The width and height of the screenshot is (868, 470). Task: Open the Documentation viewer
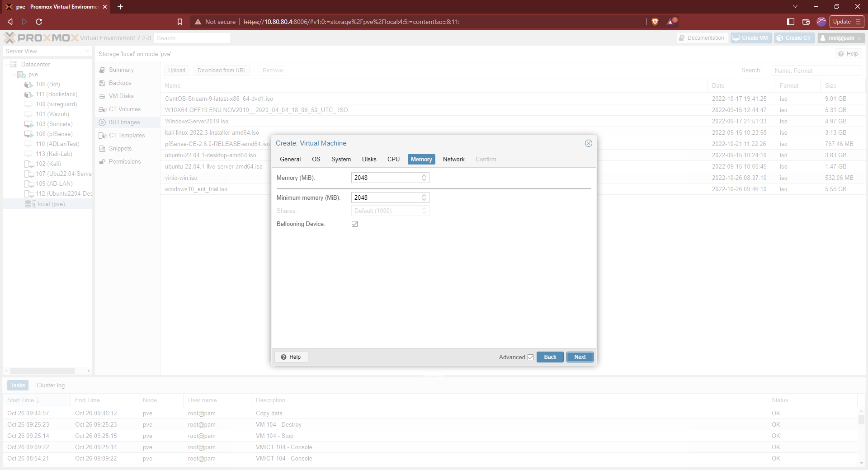[x=701, y=38]
